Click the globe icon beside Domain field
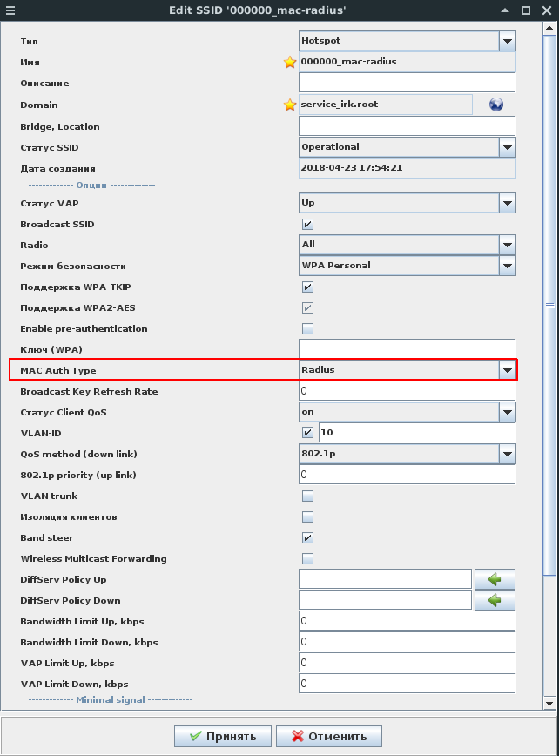The image size is (559, 756). click(496, 105)
